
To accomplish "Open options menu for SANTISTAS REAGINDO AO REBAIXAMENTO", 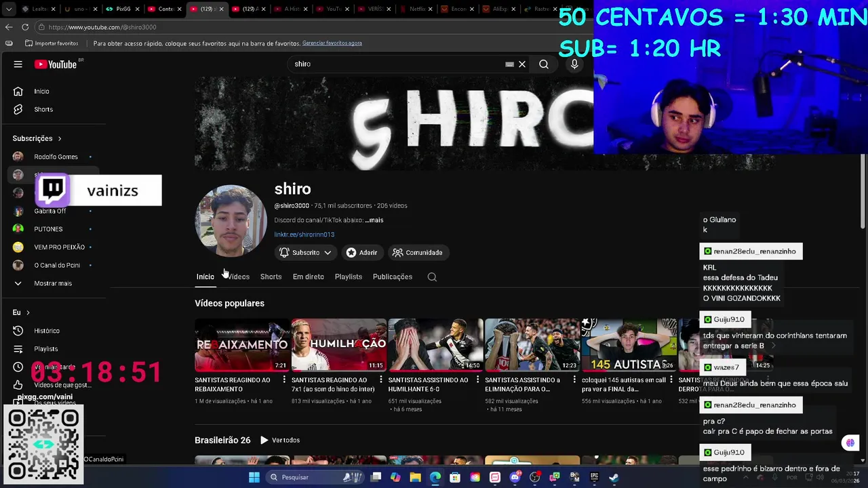I will click(x=284, y=380).
